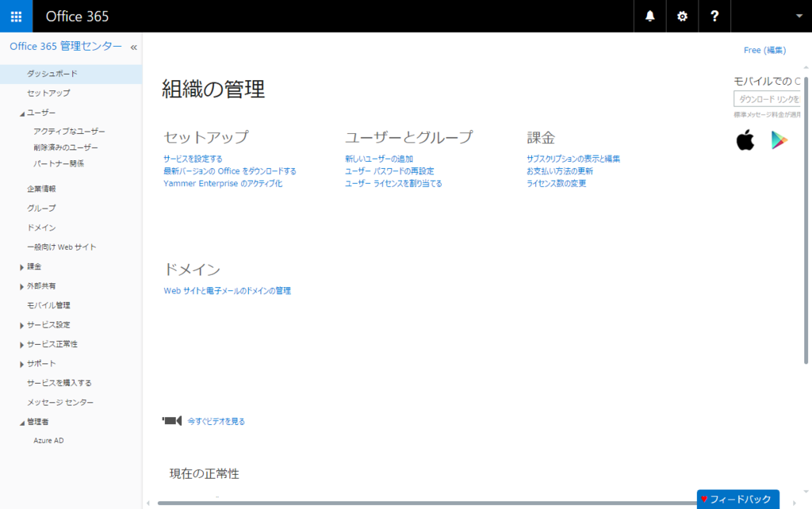Click ライセンス数の変更 link
Image resolution: width=812 pixels, height=509 pixels.
coord(556,184)
